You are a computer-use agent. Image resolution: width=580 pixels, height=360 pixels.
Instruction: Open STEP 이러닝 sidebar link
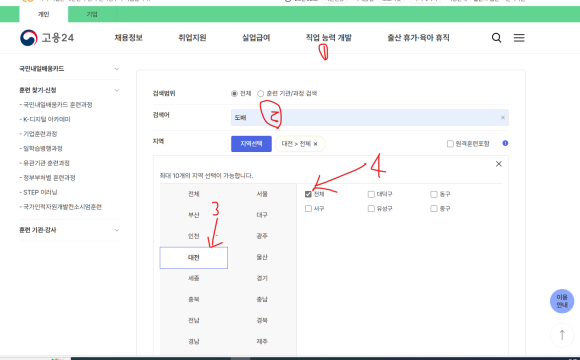tap(38, 192)
